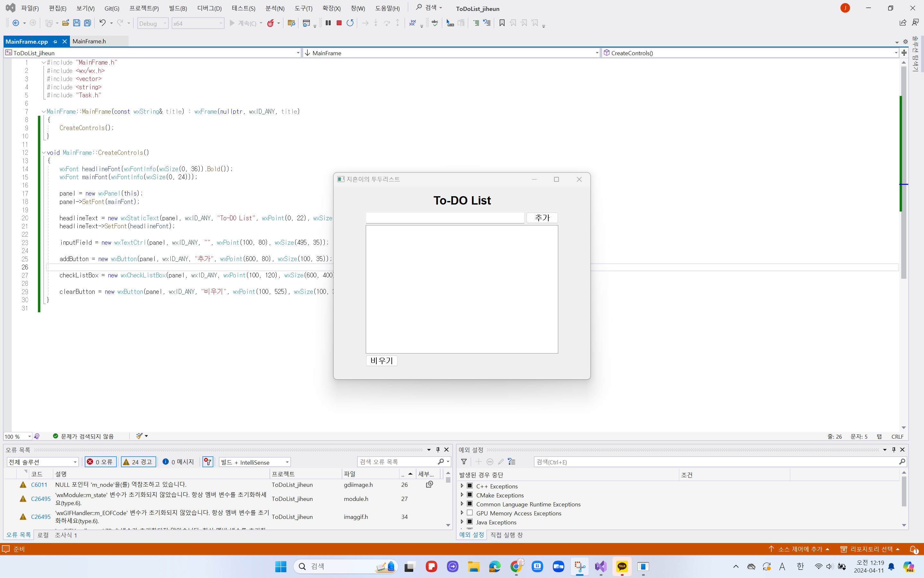Pause debugging with the Break All icon
The width and height of the screenshot is (924, 578).
click(328, 23)
